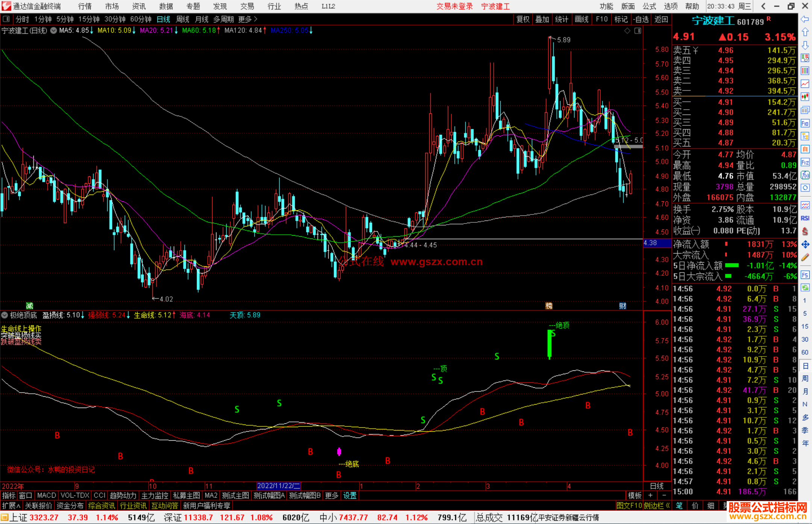Viewport: 812px width, 524px height.
Task: Open the f(x) formula icon in sidebar
Action: [805, 175]
